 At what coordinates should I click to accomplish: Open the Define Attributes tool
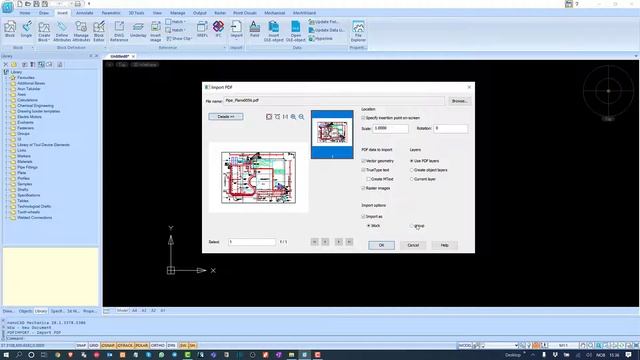tap(62, 31)
